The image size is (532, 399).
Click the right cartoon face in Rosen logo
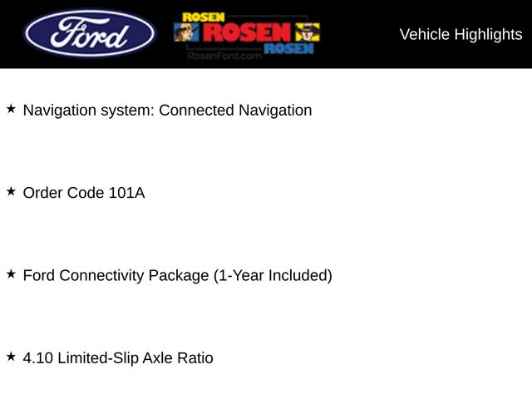310,32
